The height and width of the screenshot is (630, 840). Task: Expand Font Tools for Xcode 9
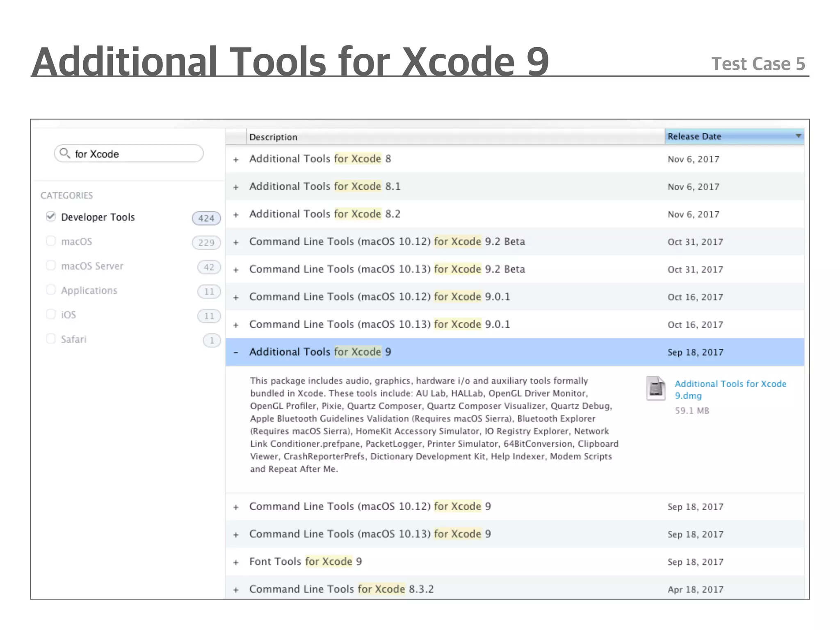click(x=236, y=562)
